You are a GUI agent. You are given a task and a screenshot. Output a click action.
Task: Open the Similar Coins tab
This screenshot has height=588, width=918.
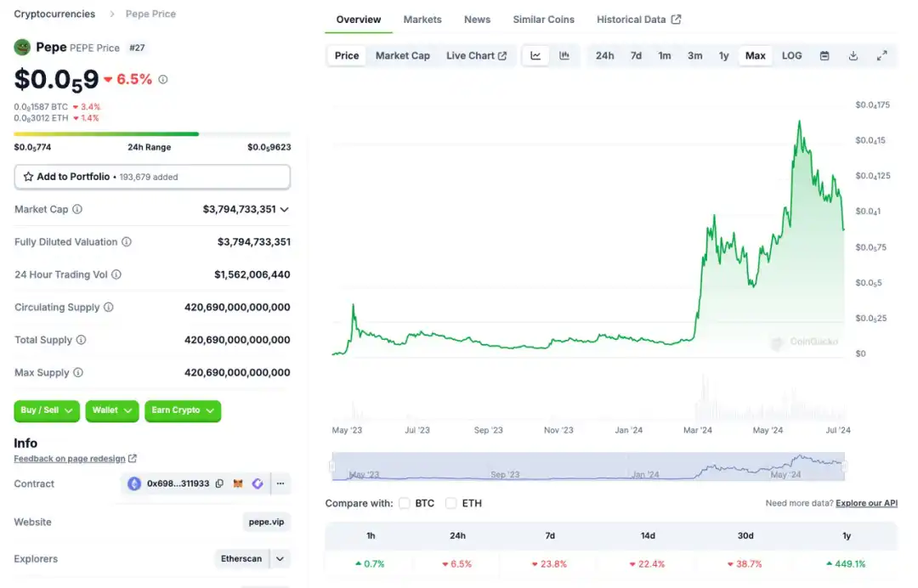click(x=543, y=20)
